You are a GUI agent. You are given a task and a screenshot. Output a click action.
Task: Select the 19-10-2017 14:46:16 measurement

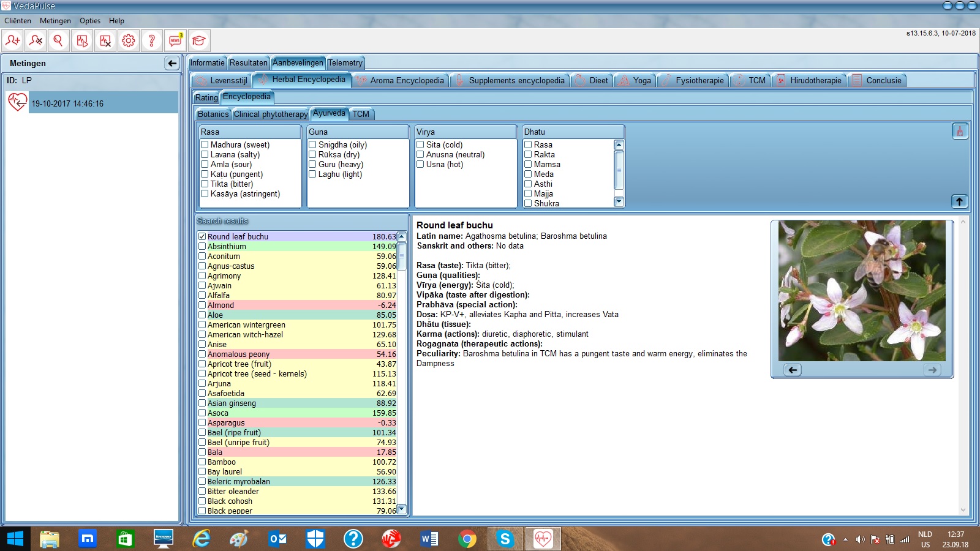(104, 103)
